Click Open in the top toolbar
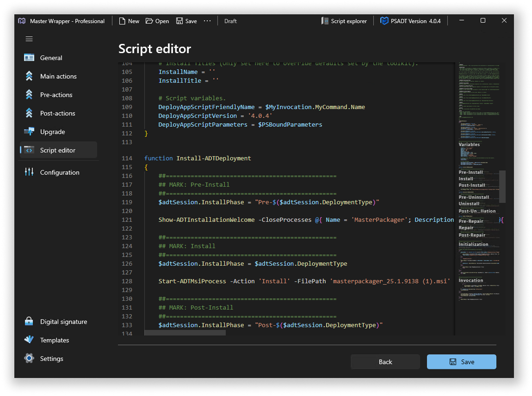The height and width of the screenshot is (396, 532). pyautogui.click(x=157, y=21)
